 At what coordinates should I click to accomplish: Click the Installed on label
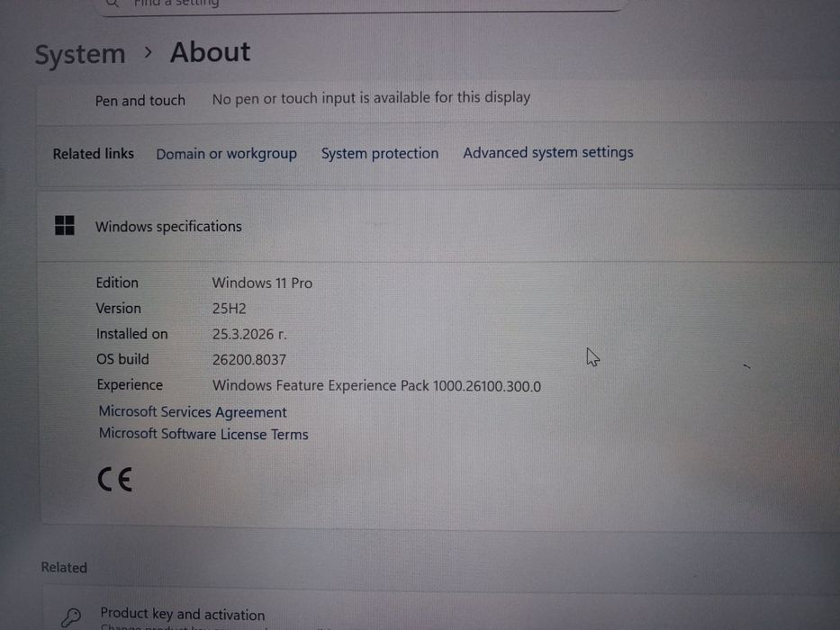[131, 334]
